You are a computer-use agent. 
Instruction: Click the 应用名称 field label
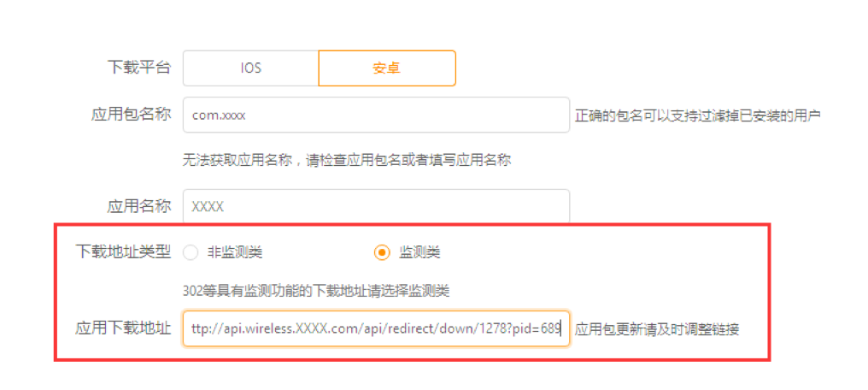coord(138,207)
